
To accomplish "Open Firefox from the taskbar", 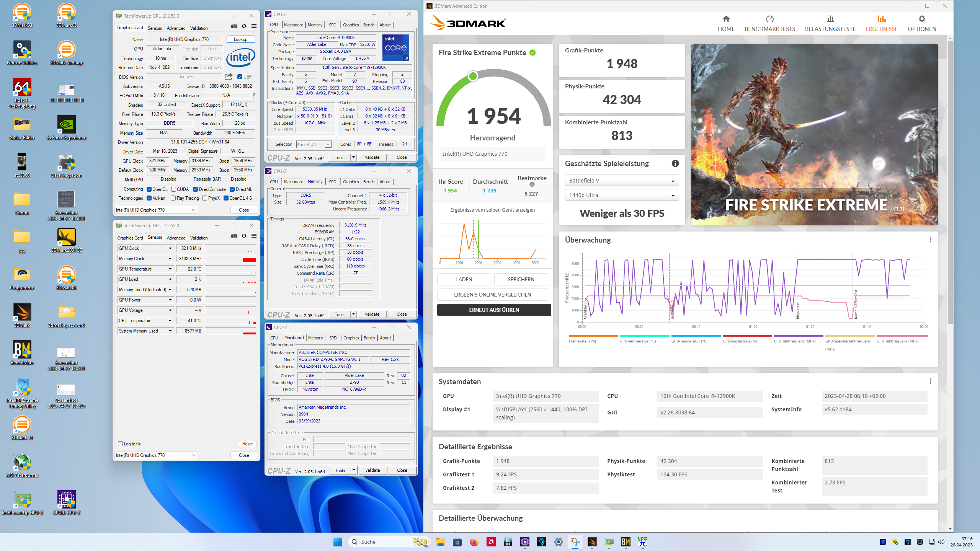I will pyautogui.click(x=474, y=542).
